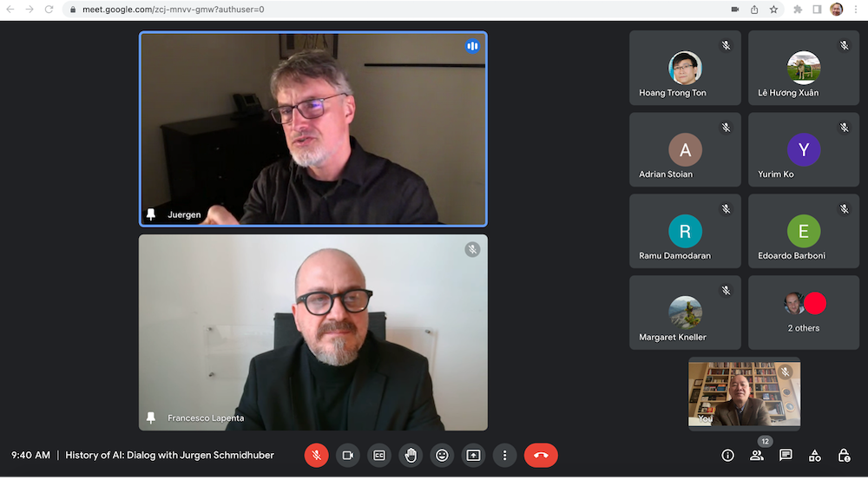Send a reaction emoji
Image resolution: width=868 pixels, height=480 pixels.
pyautogui.click(x=442, y=455)
